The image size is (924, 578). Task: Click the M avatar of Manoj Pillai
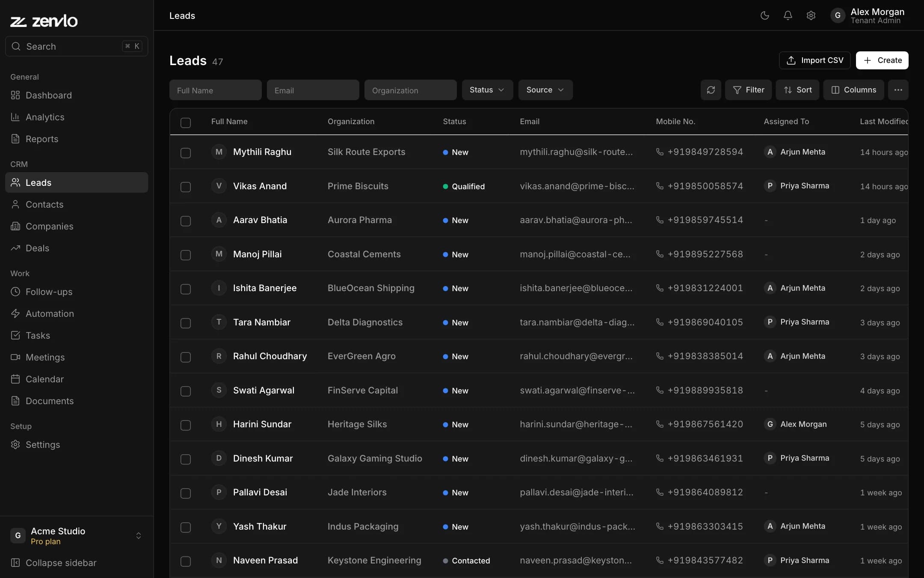click(219, 254)
